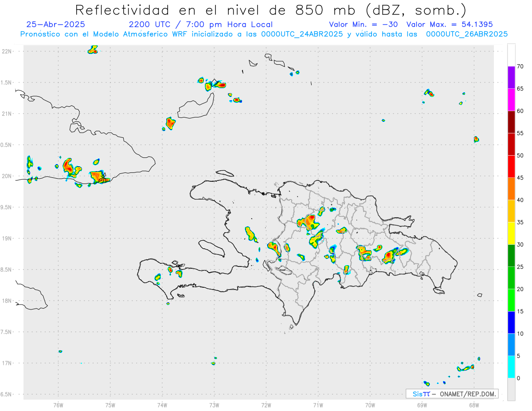Pick the dark green 25-30 dBZ band
Viewport: 532px width, 411px height.
[511, 256]
